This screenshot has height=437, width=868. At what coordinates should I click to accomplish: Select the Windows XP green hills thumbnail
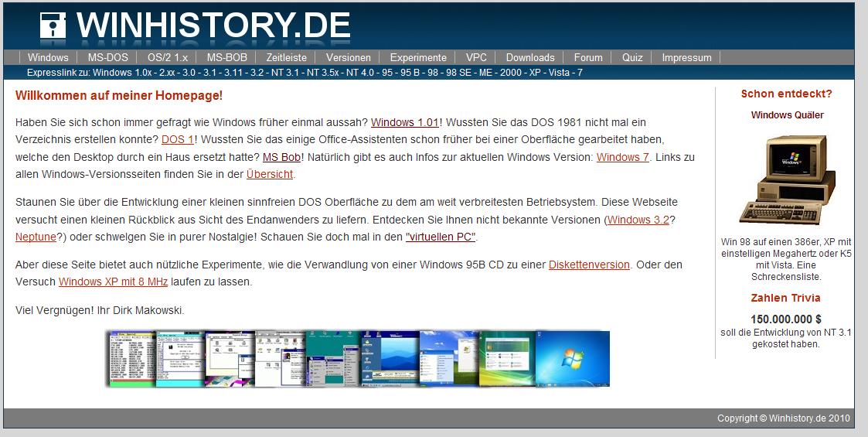(x=449, y=359)
